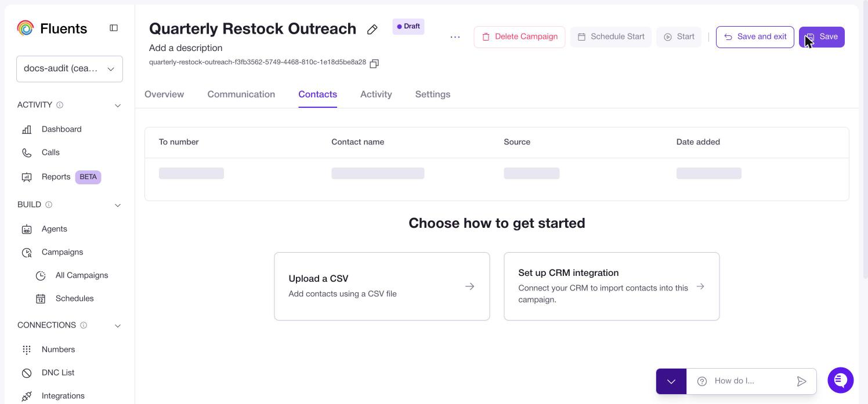
Task: Click the 'To number' column header
Action: 179,142
